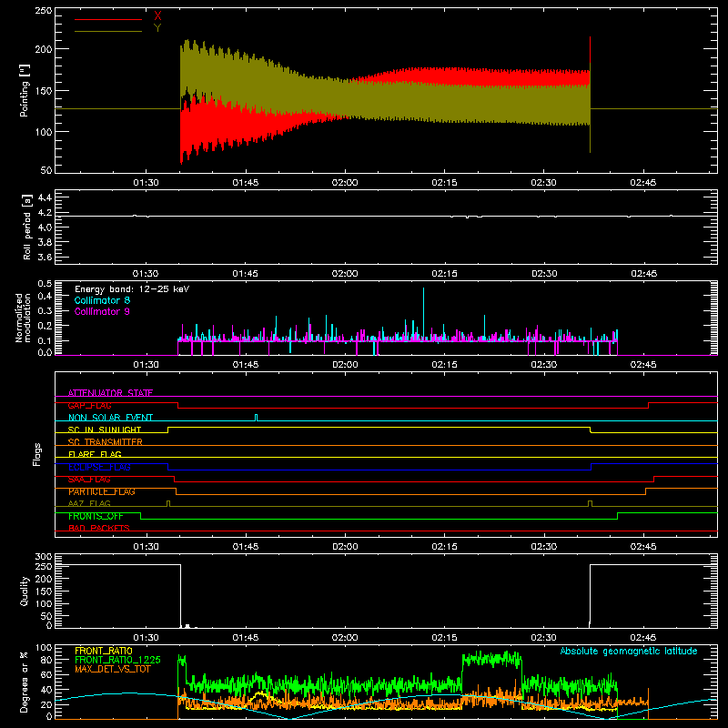Click the SC_IN_SUNLIGHT flag label

[105, 430]
